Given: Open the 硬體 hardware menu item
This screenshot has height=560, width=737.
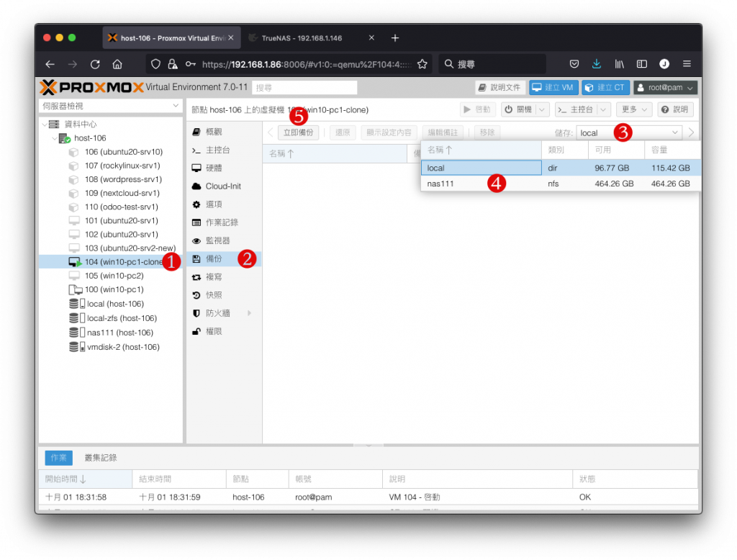Looking at the screenshot, I should tap(225, 168).
